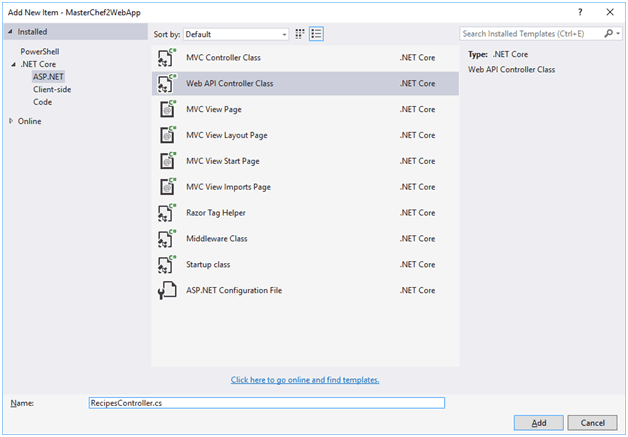Open the search options dropdown arrow
628x437 pixels.
(618, 34)
